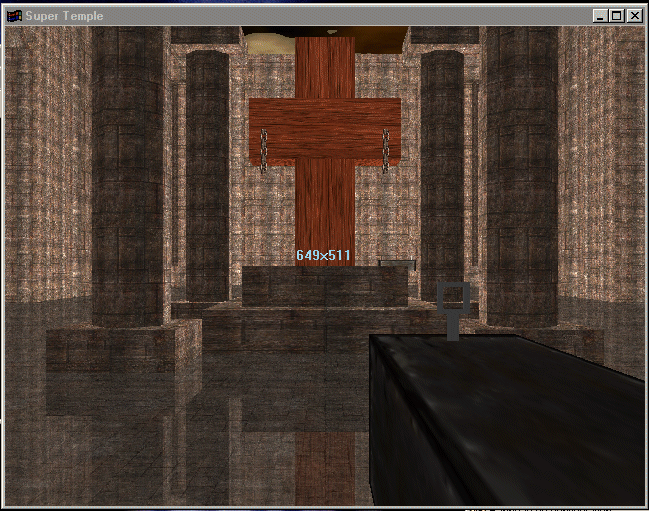
Task: Click the right chain on the cross
Action: (386, 148)
